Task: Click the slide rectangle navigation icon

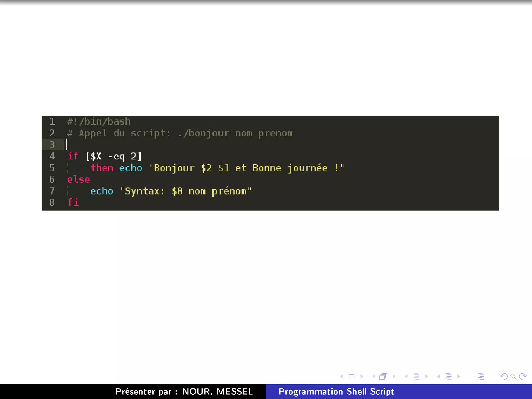Action: coord(351,376)
